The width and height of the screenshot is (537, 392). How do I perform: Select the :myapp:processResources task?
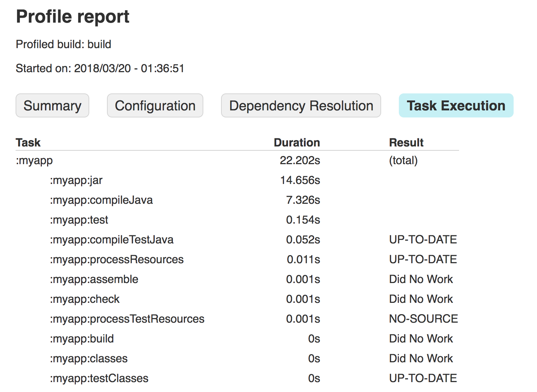117,260
